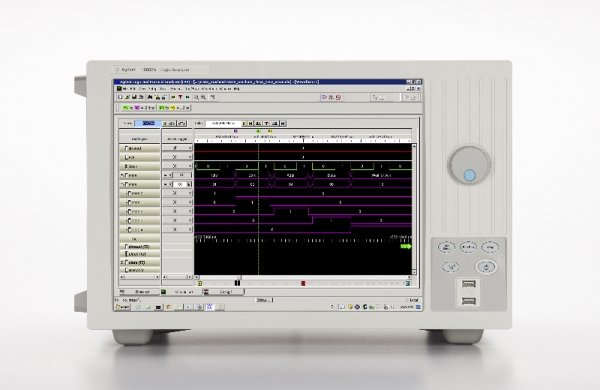Switch to the Overview tab
600x390 pixels.
(x=139, y=292)
